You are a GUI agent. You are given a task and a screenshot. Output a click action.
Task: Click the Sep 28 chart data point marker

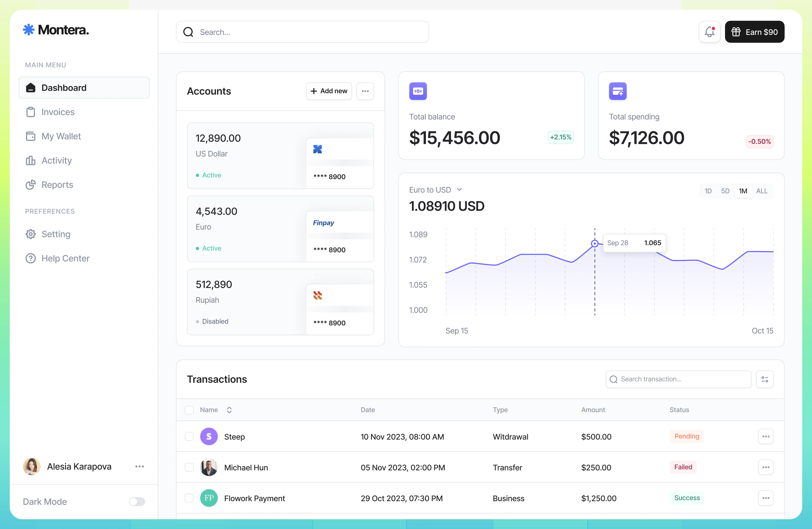click(594, 243)
